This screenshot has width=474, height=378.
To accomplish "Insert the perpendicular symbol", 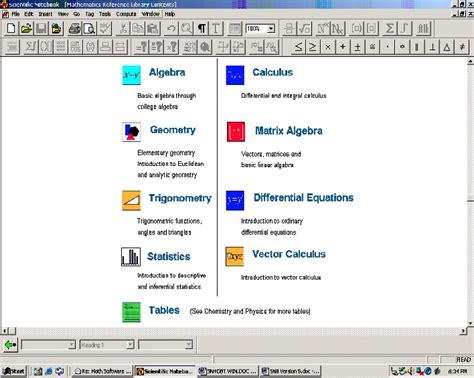I will click(433, 47).
